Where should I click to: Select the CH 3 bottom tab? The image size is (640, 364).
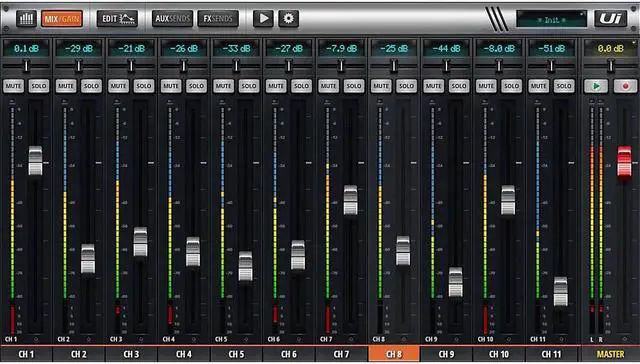(x=131, y=354)
